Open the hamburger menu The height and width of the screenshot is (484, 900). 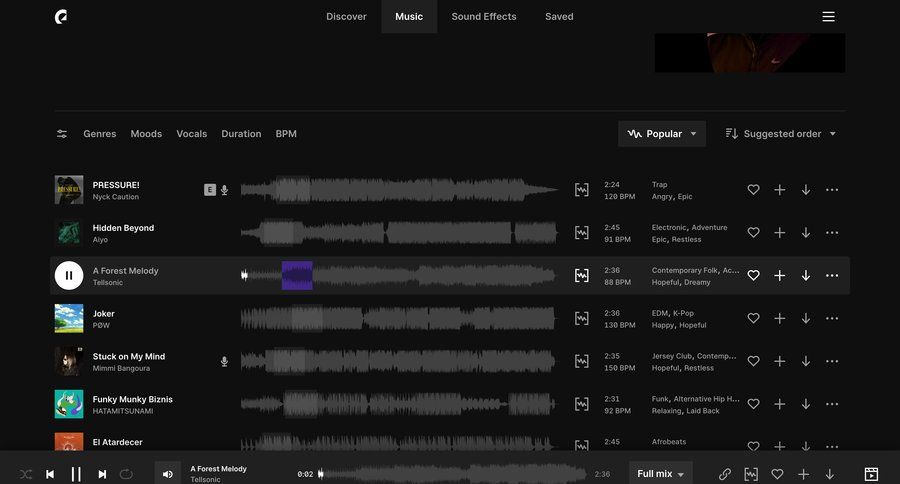[828, 17]
